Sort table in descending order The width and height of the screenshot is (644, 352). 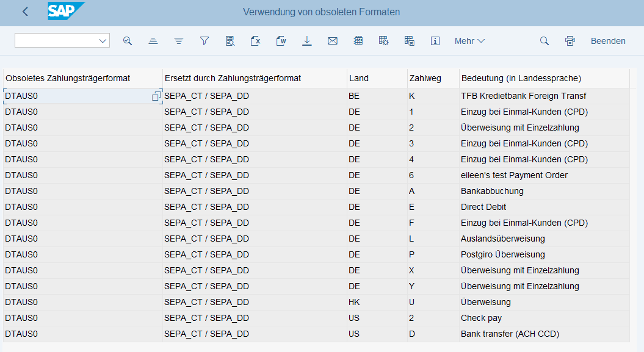(x=179, y=41)
